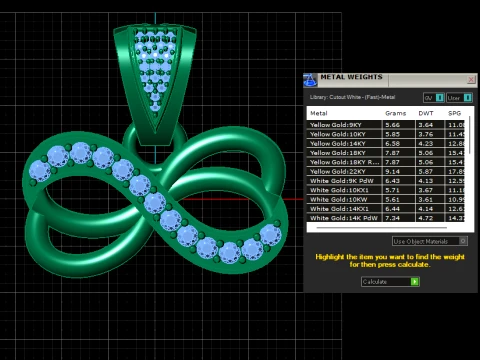Select the White Gold:14KX1 row
Image resolution: width=480 pixels, height=360 pixels.
pyautogui.click(x=386, y=209)
